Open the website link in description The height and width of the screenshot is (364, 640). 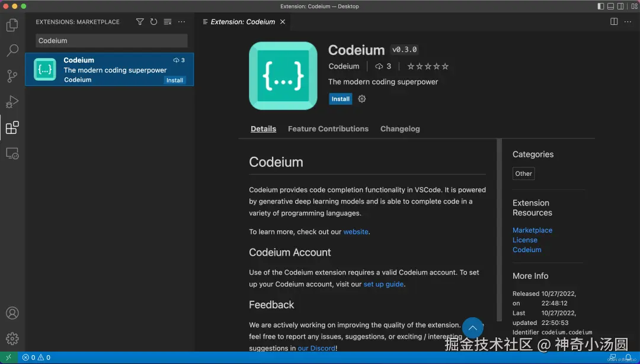click(x=356, y=232)
